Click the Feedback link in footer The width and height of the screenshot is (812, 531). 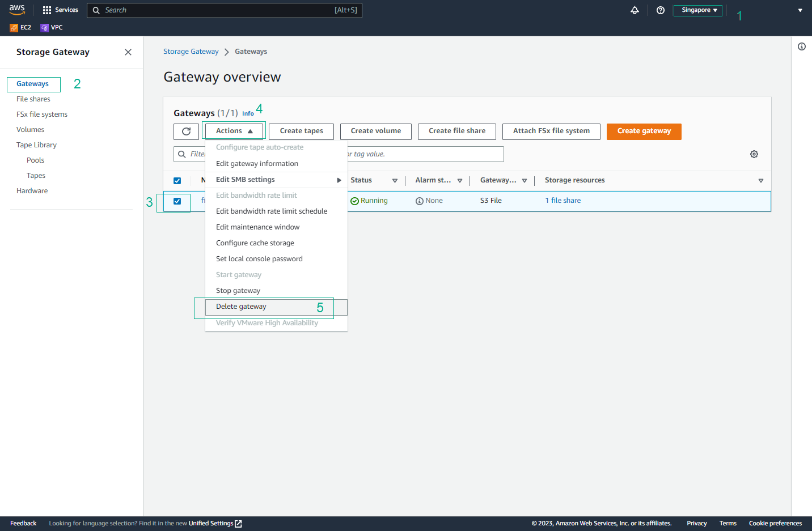(23, 524)
